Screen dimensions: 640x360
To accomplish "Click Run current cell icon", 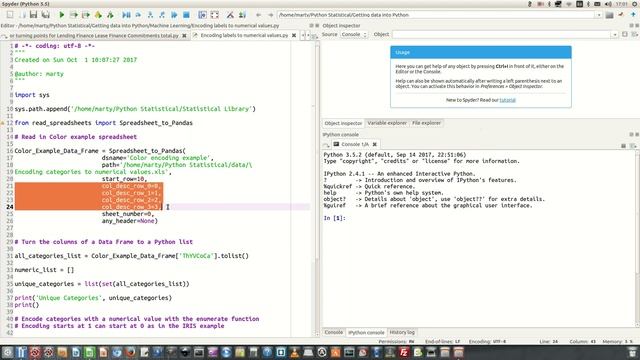I will [73, 15].
